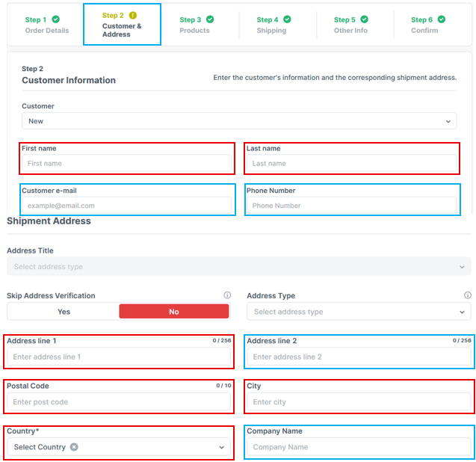Click info icon next to Skip Address Verification
This screenshot has height=462, width=476.
(227, 295)
